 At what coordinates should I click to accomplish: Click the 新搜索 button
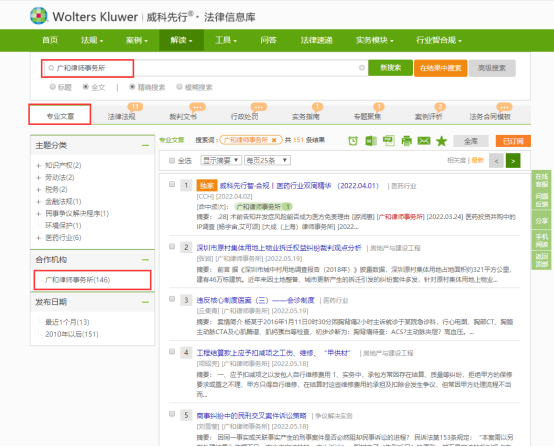(x=390, y=68)
